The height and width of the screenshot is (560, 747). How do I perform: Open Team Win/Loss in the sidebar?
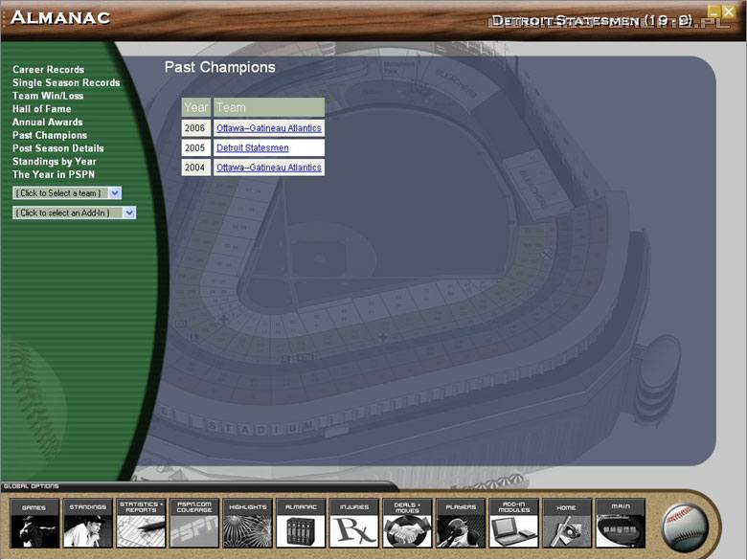(x=48, y=96)
